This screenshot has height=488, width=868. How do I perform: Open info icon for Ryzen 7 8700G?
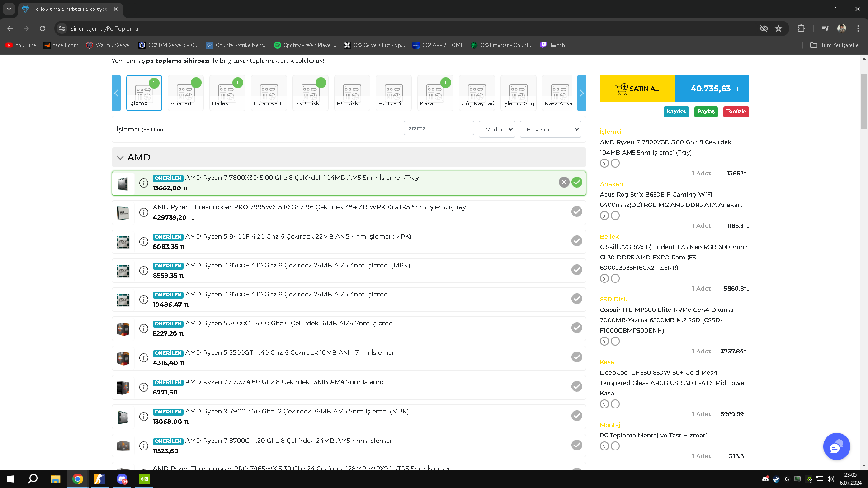pos(143,446)
